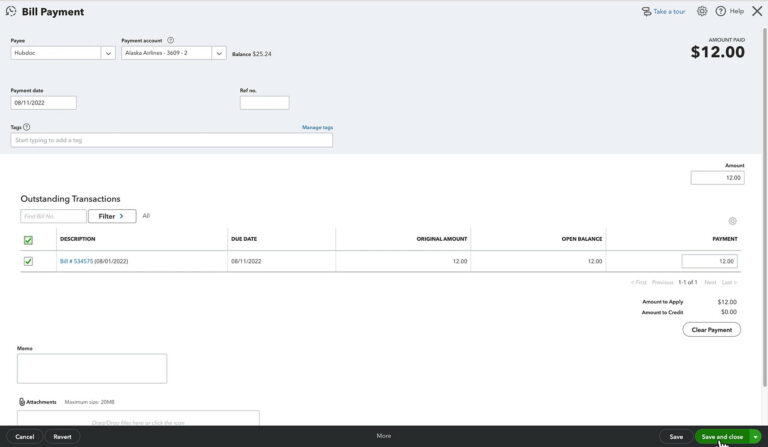The width and height of the screenshot is (768, 447).
Task: Click the Tags input field
Action: (x=171, y=140)
